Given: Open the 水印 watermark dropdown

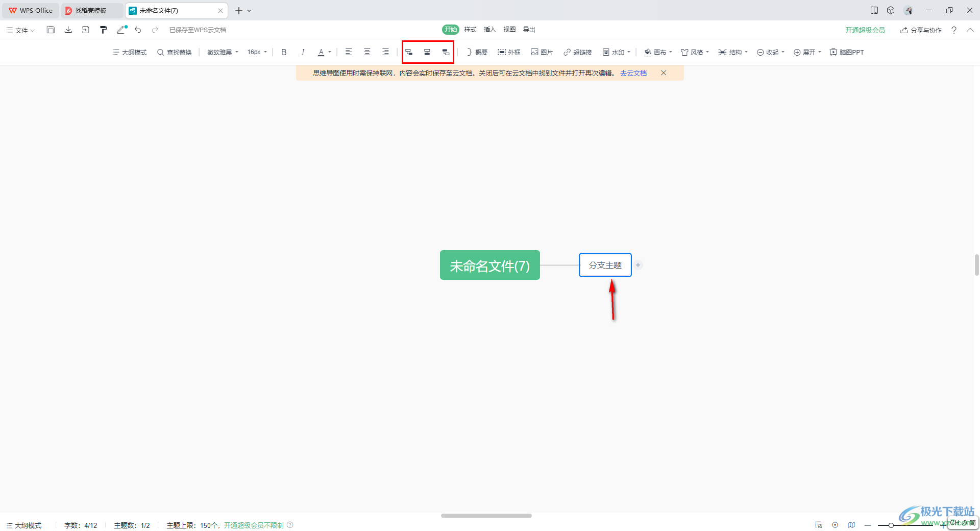Looking at the screenshot, I should [617, 52].
